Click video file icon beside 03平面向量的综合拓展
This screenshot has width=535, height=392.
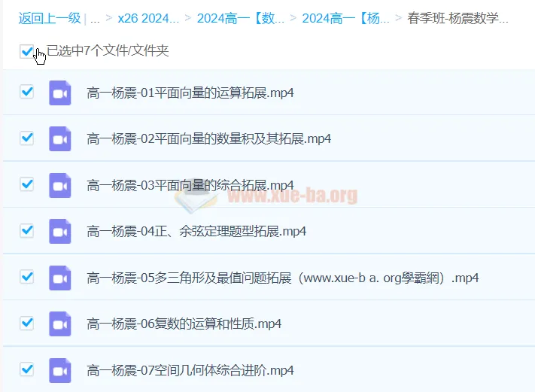pyautogui.click(x=59, y=185)
